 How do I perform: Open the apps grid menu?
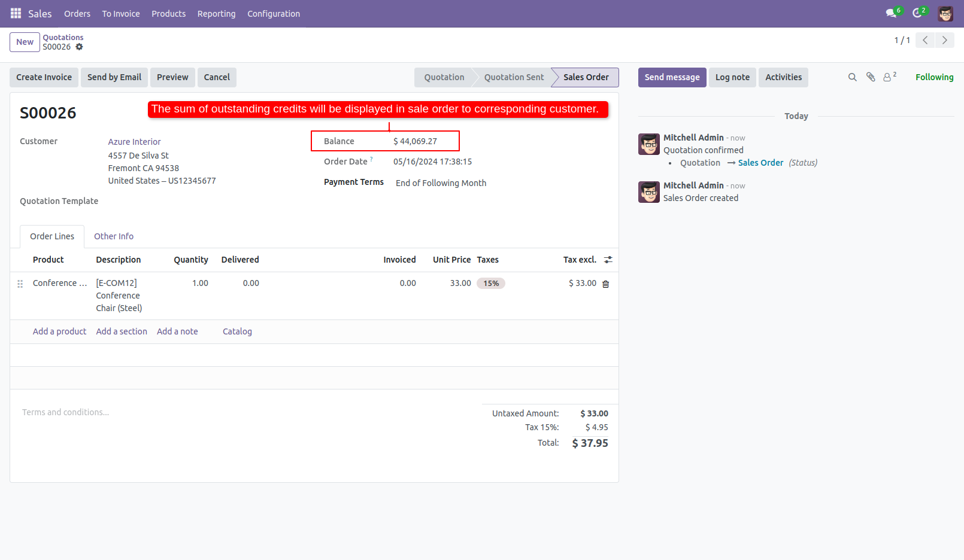[x=15, y=13]
